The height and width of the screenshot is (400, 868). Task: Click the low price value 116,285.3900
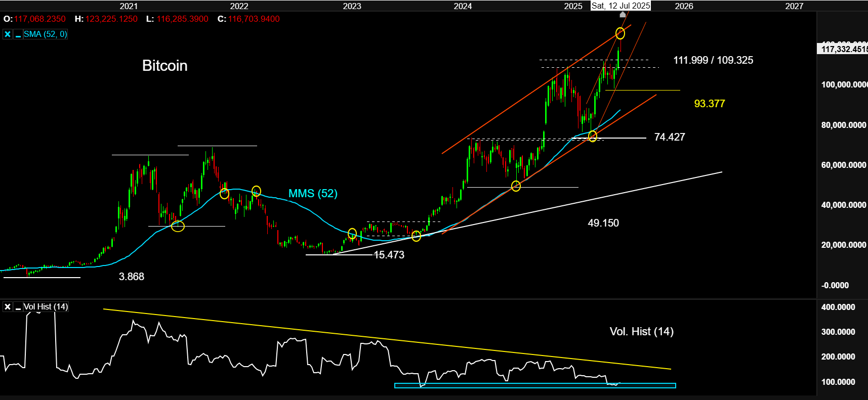pos(183,19)
